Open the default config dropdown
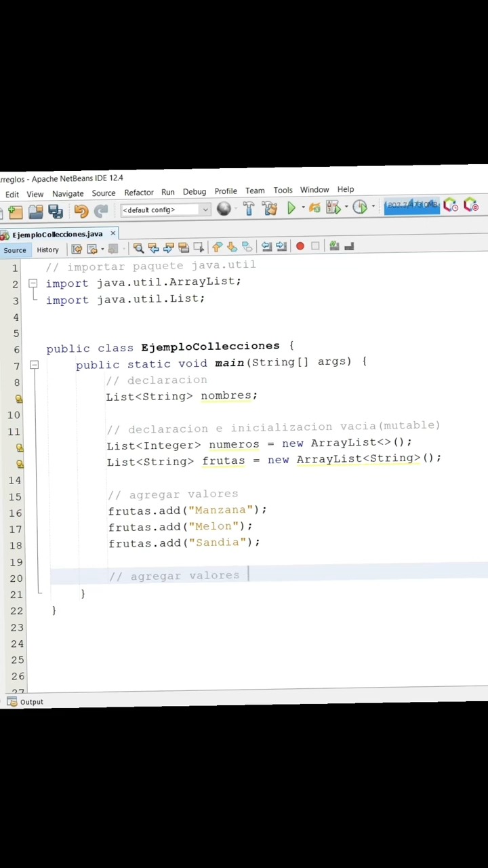Viewport: 488px width, 868px height. click(165, 210)
